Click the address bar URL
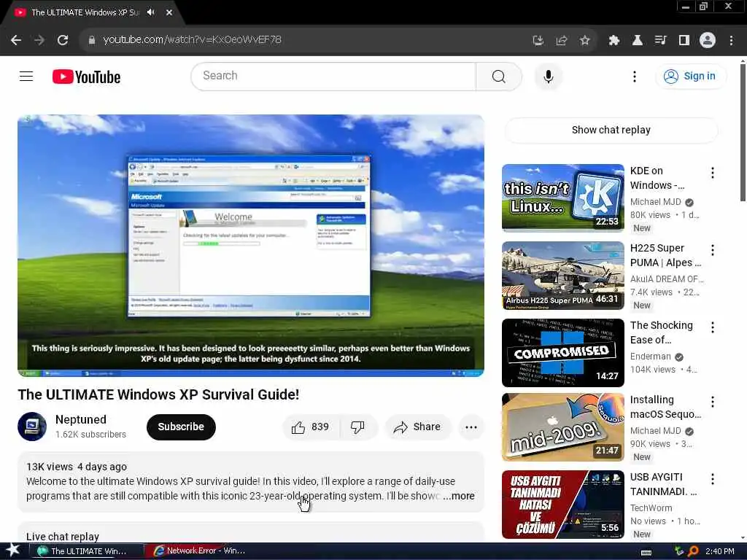 click(x=192, y=40)
